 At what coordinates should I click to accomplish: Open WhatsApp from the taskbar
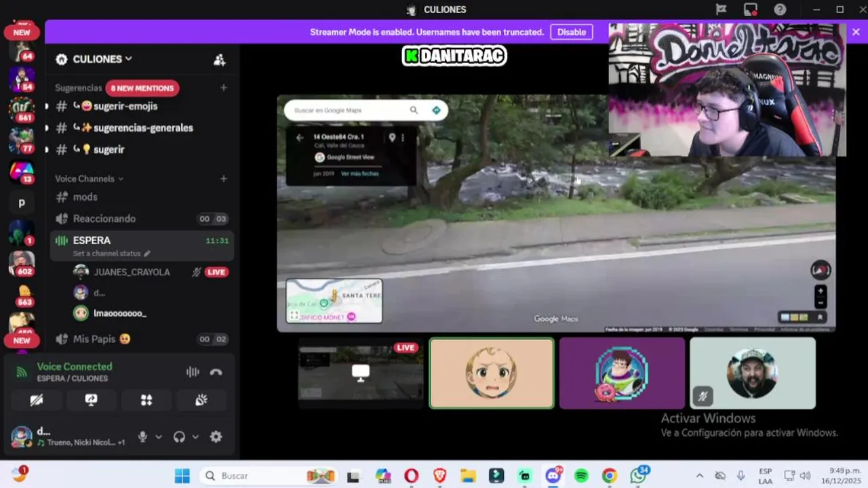[x=638, y=476]
